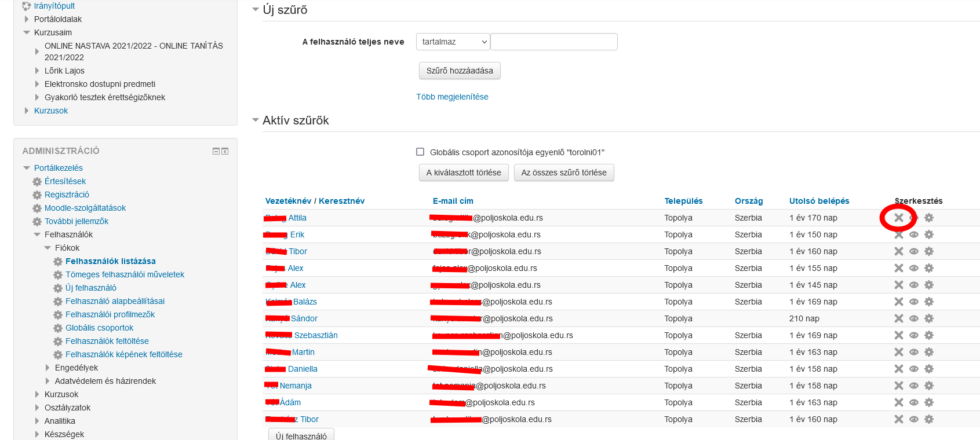Delete the user Szebasztián
This screenshot has width=980, height=440.
pyautogui.click(x=898, y=335)
